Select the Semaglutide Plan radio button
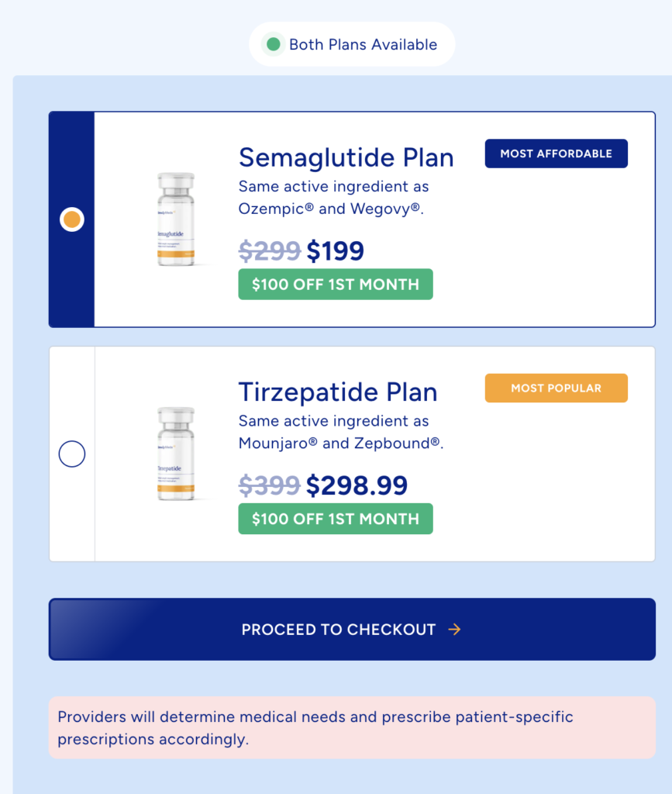The width and height of the screenshot is (672, 794). click(x=72, y=220)
